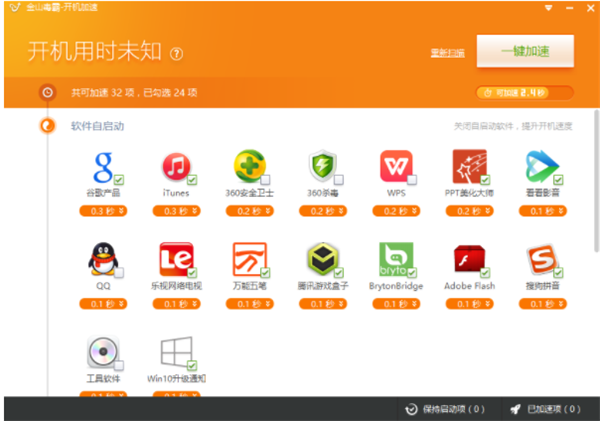The height and width of the screenshot is (421, 600).
Task: Click the 工具软件 disc icon
Action: [103, 352]
